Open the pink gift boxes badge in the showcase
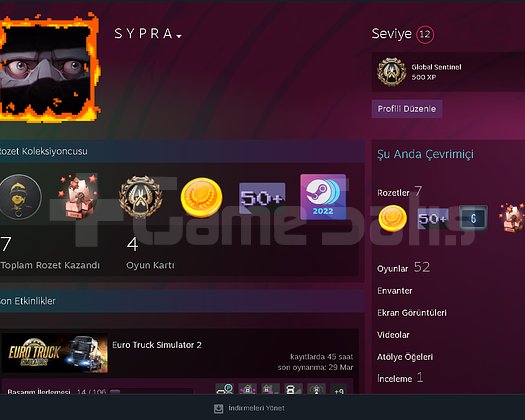525x420 pixels. point(79,197)
